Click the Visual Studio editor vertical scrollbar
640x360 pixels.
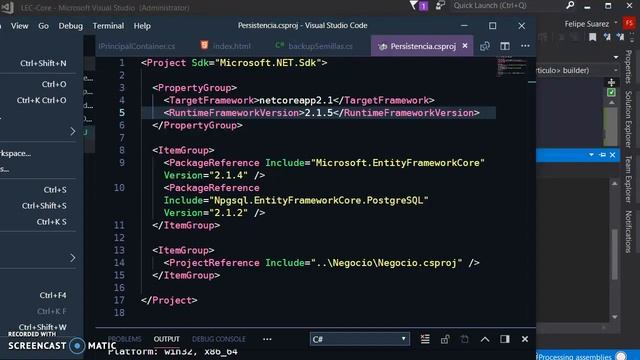coord(611,122)
